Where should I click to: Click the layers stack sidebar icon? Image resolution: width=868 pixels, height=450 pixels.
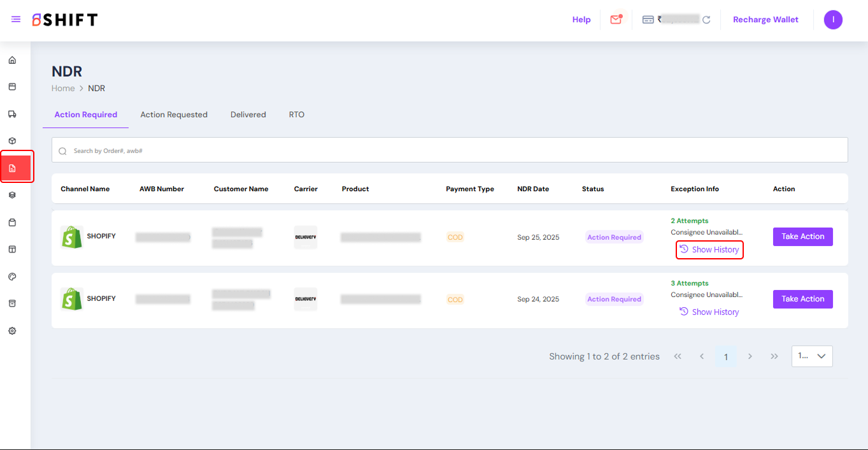coord(12,195)
